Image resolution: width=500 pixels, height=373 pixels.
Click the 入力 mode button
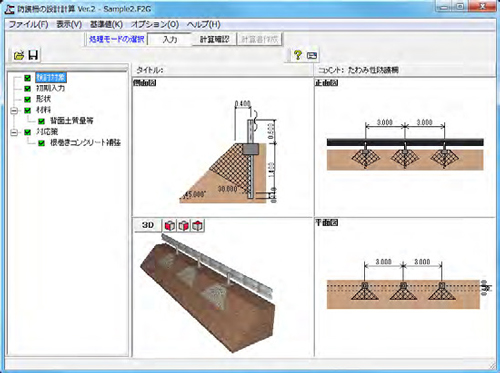[170, 39]
